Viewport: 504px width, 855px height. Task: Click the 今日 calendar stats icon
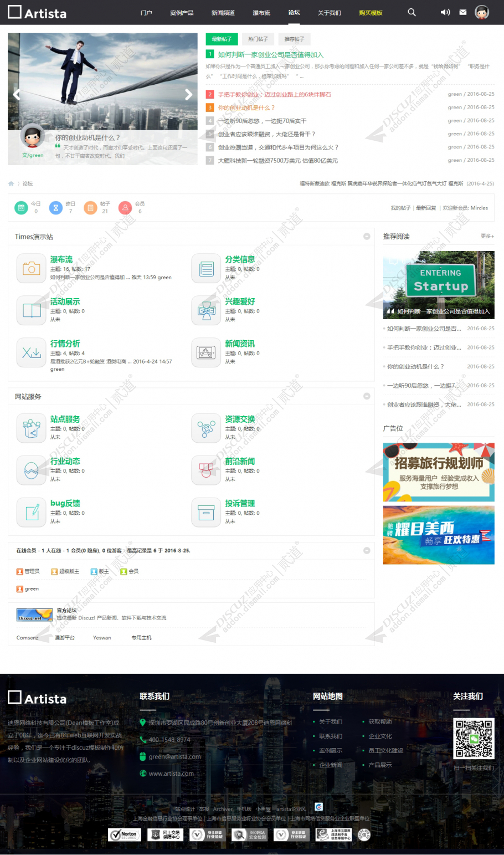click(20, 208)
